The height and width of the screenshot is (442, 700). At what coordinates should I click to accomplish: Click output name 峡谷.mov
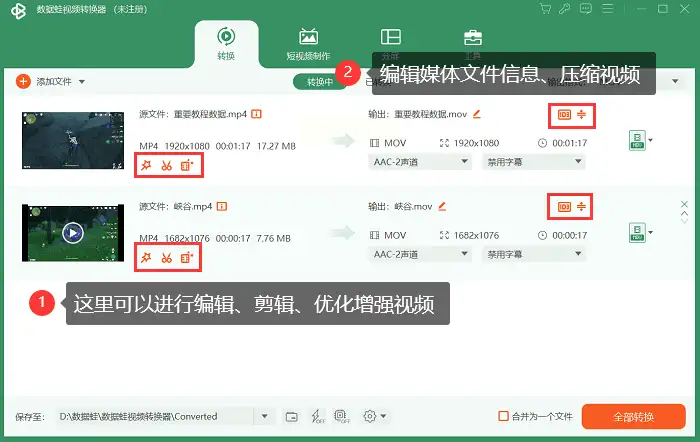click(x=413, y=206)
